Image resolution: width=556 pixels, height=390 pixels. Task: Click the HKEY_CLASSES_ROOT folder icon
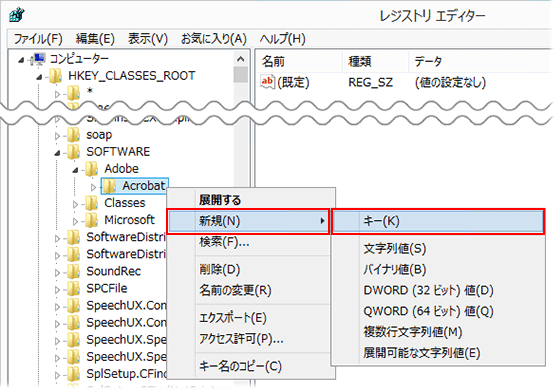[56, 76]
